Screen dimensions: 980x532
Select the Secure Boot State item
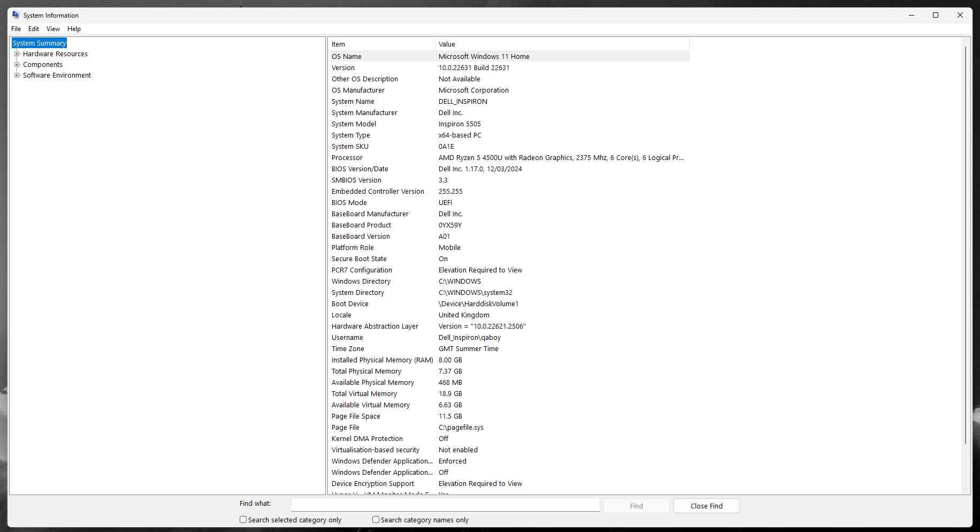point(359,259)
